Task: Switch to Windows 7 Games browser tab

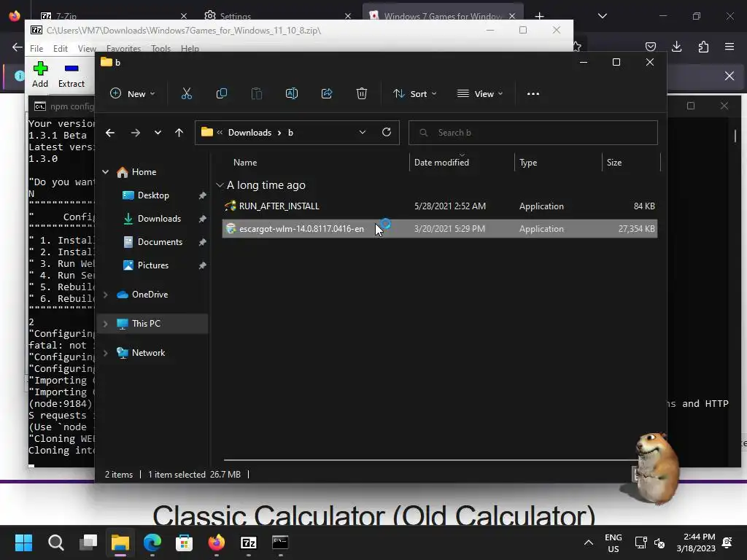Action: [443, 16]
